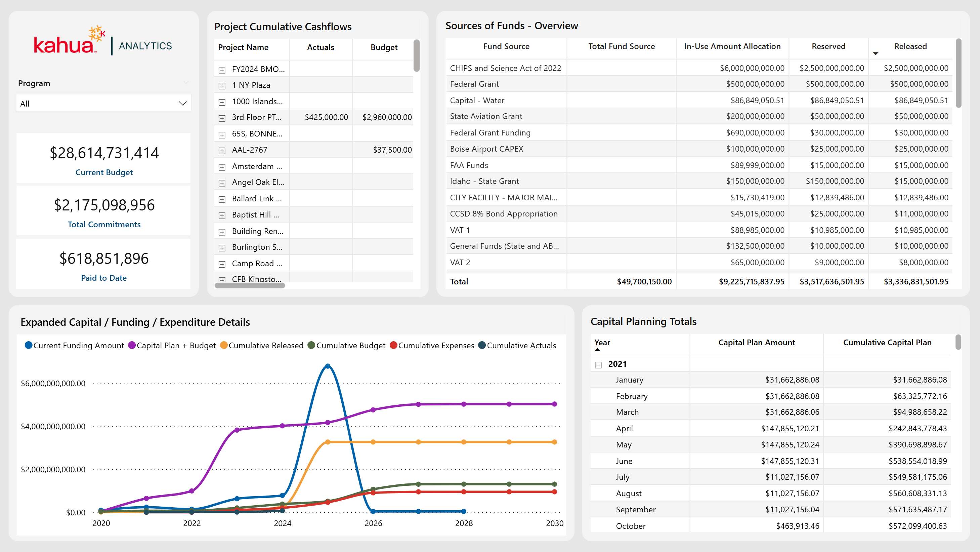Open the Program dropdown set to All

(103, 104)
